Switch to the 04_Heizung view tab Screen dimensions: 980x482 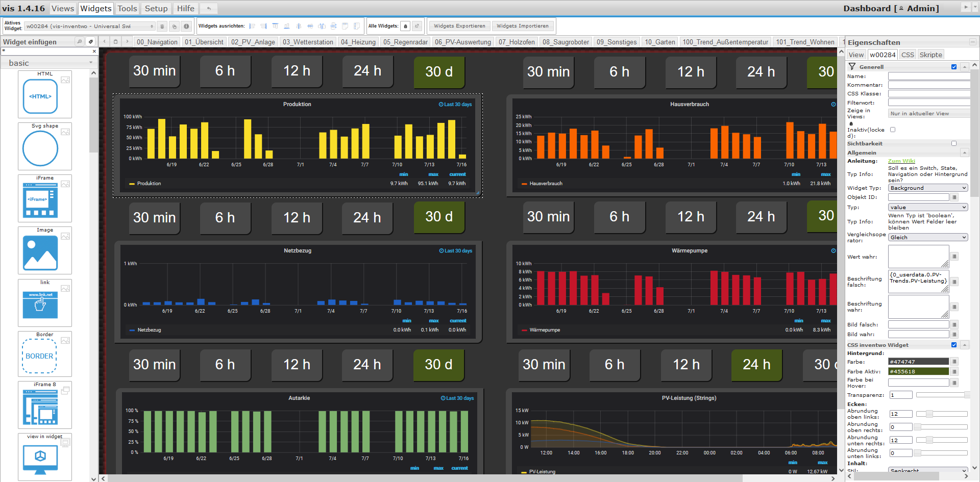pyautogui.click(x=358, y=42)
